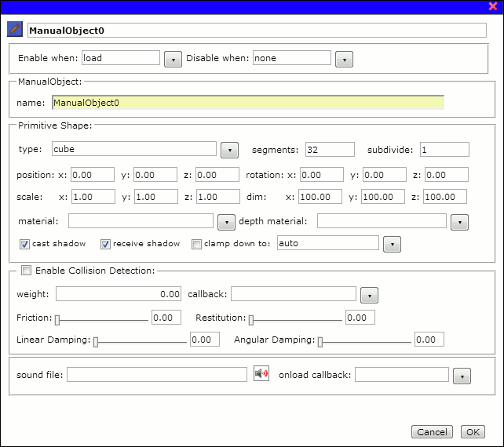Click the rotation x input field

[322, 175]
